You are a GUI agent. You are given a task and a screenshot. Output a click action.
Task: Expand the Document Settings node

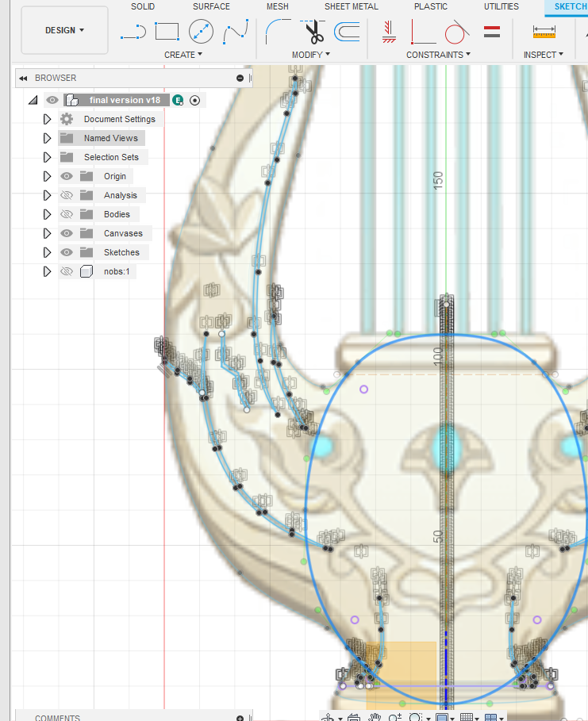pos(47,119)
